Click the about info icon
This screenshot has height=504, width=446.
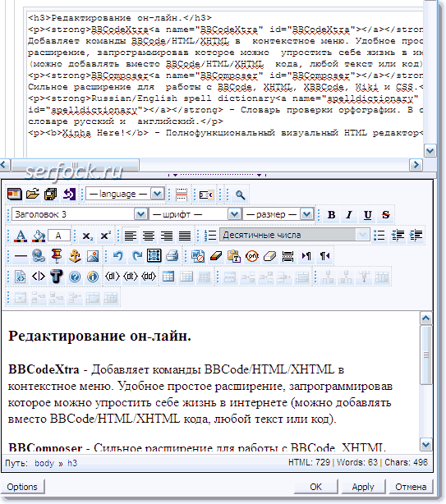click(93, 277)
